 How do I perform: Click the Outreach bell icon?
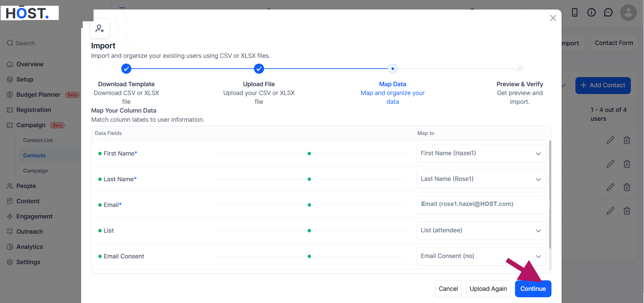click(x=10, y=232)
